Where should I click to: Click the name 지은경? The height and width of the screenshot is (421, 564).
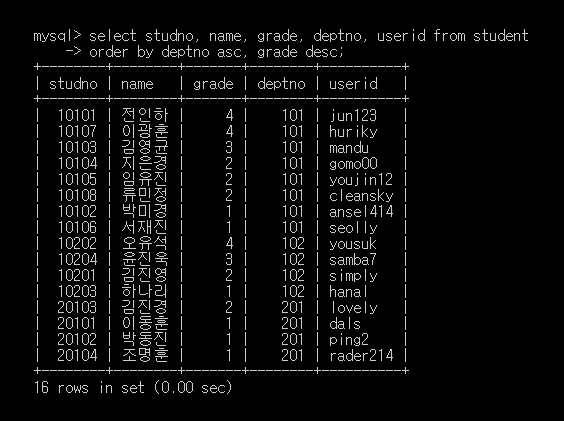click(145, 163)
